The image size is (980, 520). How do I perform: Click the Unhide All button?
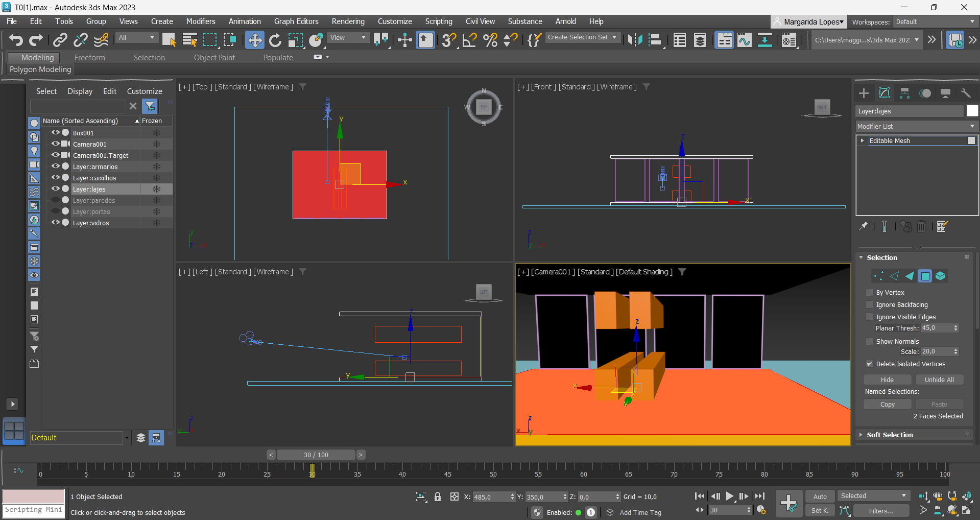939,380
